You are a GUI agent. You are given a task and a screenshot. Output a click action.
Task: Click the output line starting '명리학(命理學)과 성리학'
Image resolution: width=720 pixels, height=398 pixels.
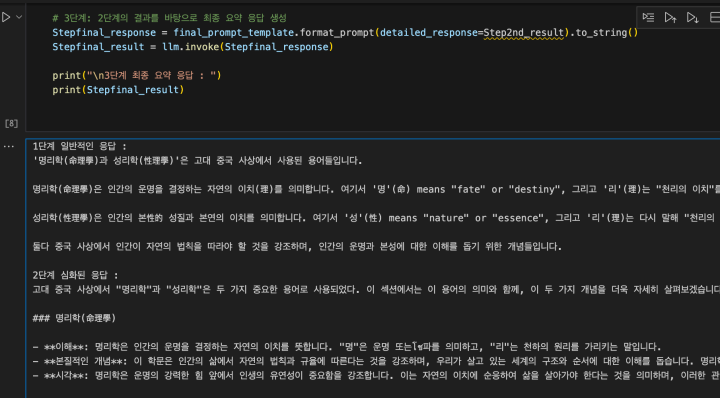pyautogui.click(x=197, y=161)
